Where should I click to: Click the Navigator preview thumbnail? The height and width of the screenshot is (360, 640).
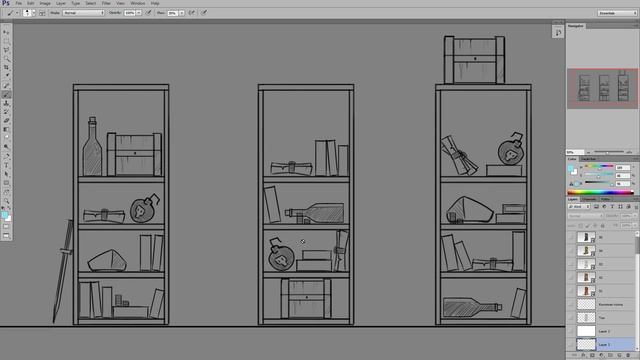[602, 89]
